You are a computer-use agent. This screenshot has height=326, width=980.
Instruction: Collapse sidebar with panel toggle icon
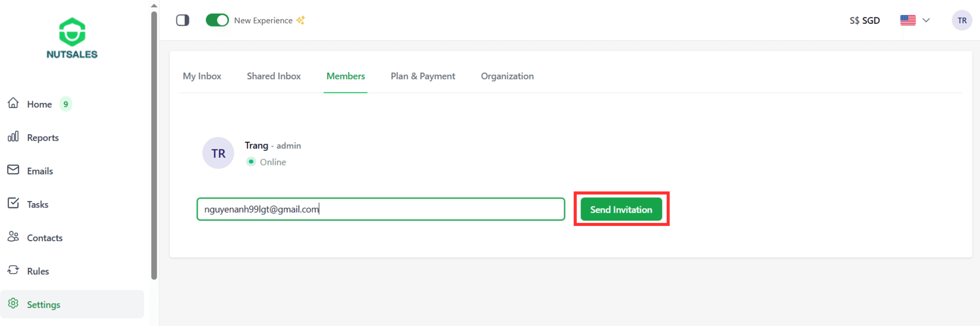coord(183,20)
